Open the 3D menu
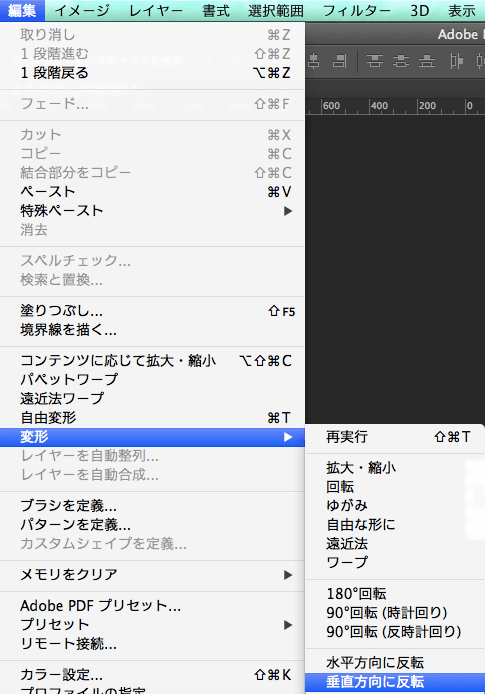 [x=420, y=11]
